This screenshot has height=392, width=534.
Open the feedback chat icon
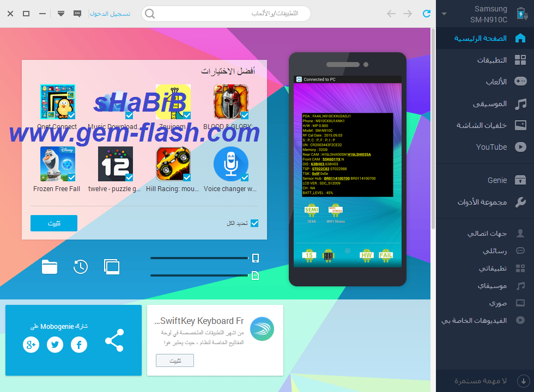[x=77, y=14]
